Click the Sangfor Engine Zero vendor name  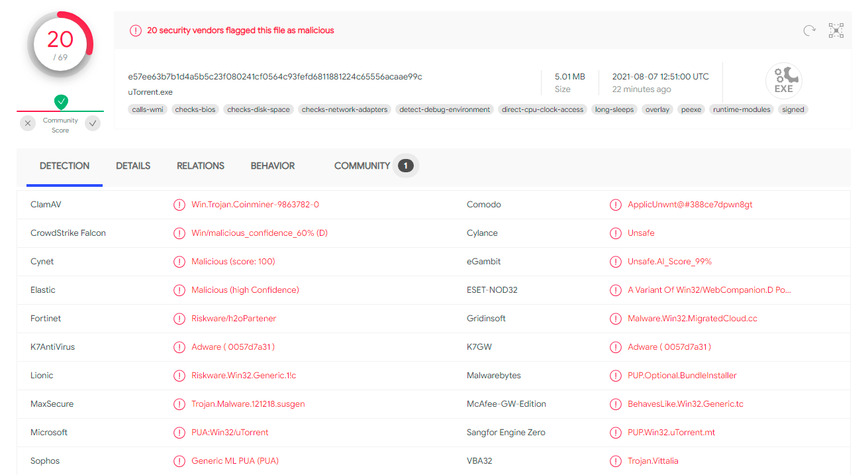(x=506, y=433)
